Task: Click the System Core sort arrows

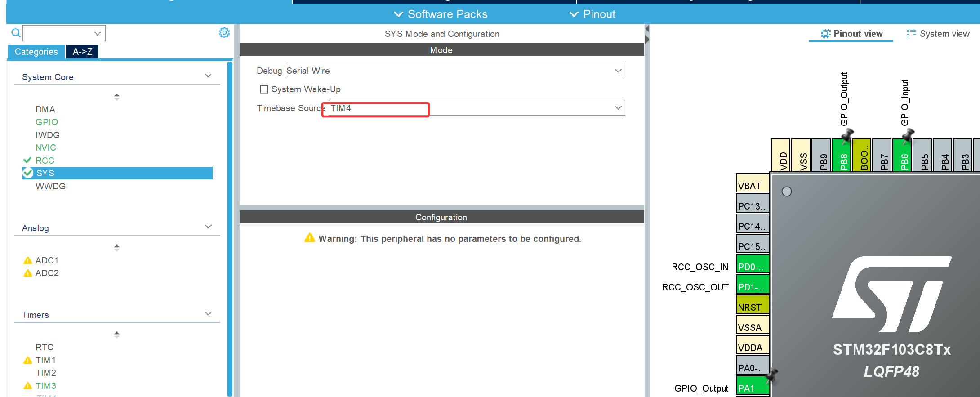Action: (x=116, y=96)
